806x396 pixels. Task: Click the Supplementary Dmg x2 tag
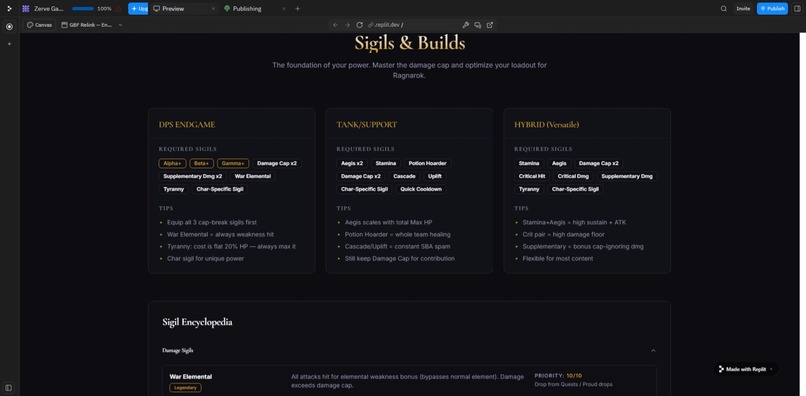click(x=193, y=176)
